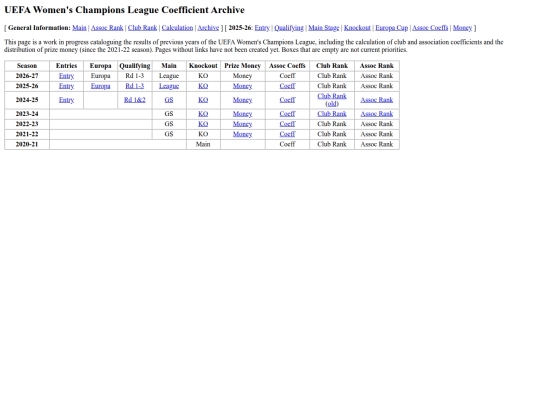540x405 pixels.
Task: Open the Club Rank link in the top navigation
Action: tap(142, 28)
